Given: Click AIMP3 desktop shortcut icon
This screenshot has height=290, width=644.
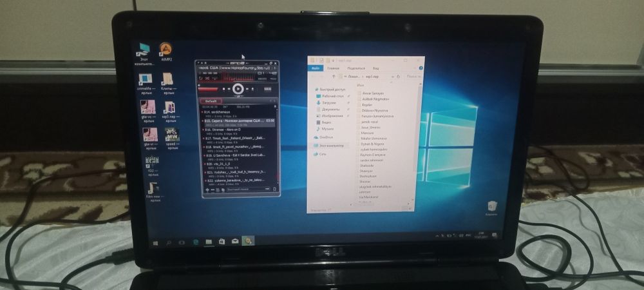Looking at the screenshot, I should coord(166,53).
